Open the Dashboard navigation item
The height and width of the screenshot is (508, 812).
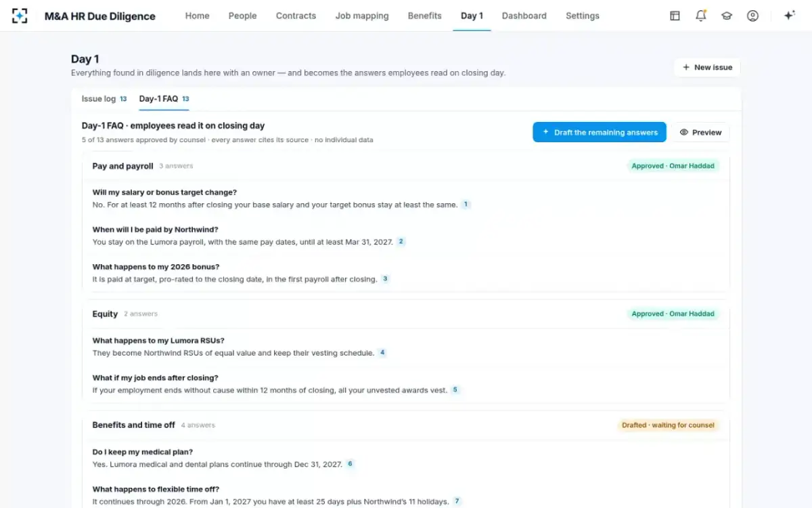click(x=524, y=16)
